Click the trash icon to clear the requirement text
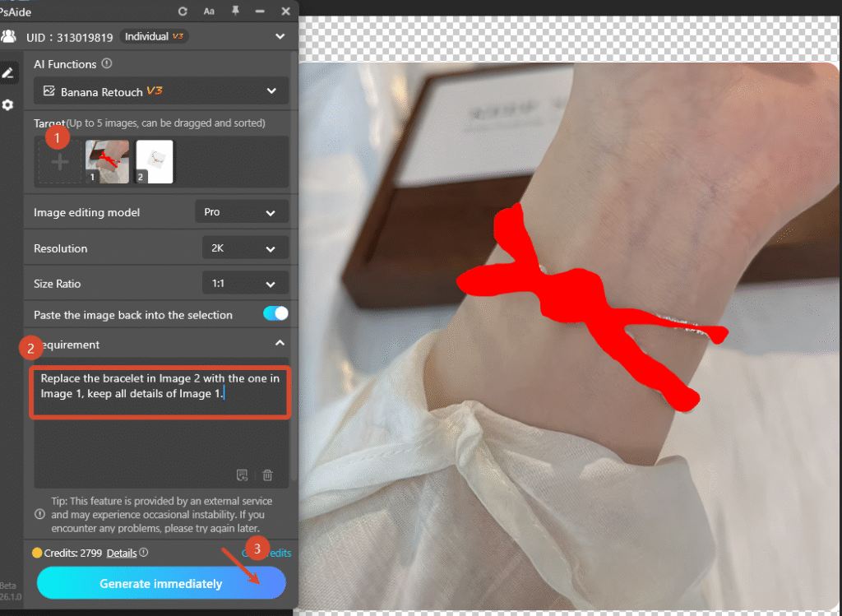Image resolution: width=842 pixels, height=616 pixels. [x=267, y=475]
